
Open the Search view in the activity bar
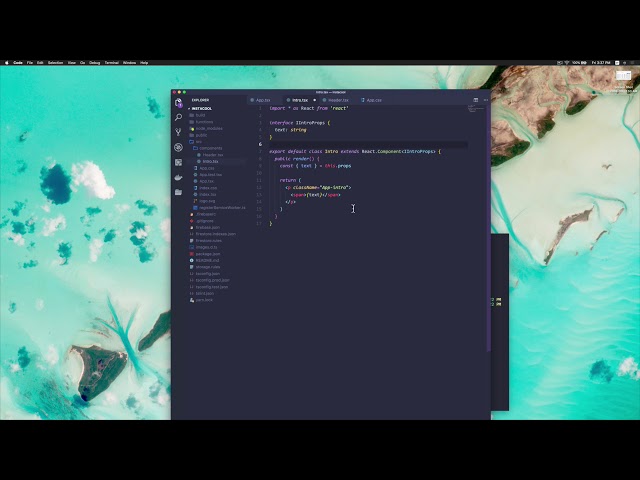tap(178, 118)
